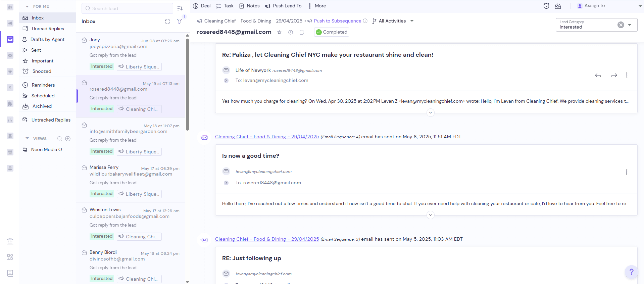
Task: Open Cleaning Chief campaign link for Sequence 3
Action: coord(267,239)
